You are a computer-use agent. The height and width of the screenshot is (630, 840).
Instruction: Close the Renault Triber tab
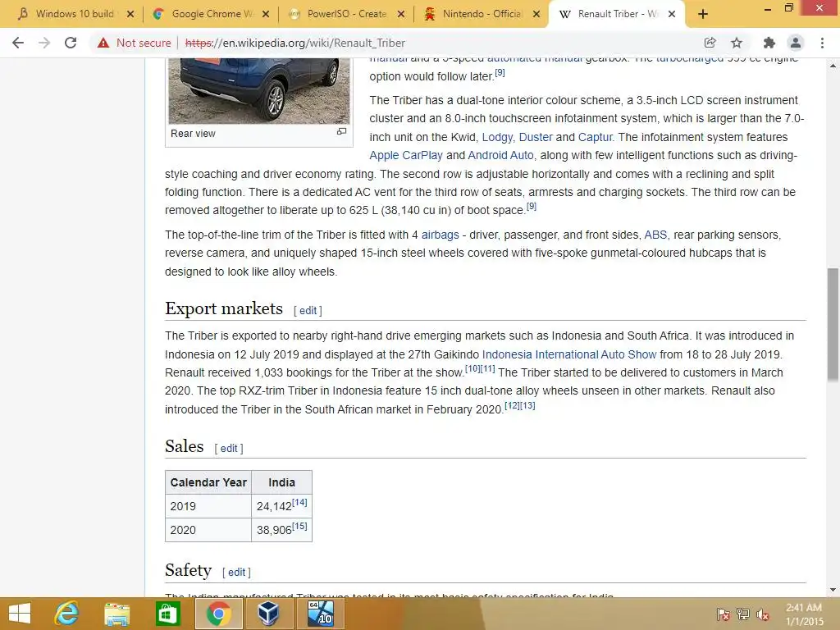672,15
